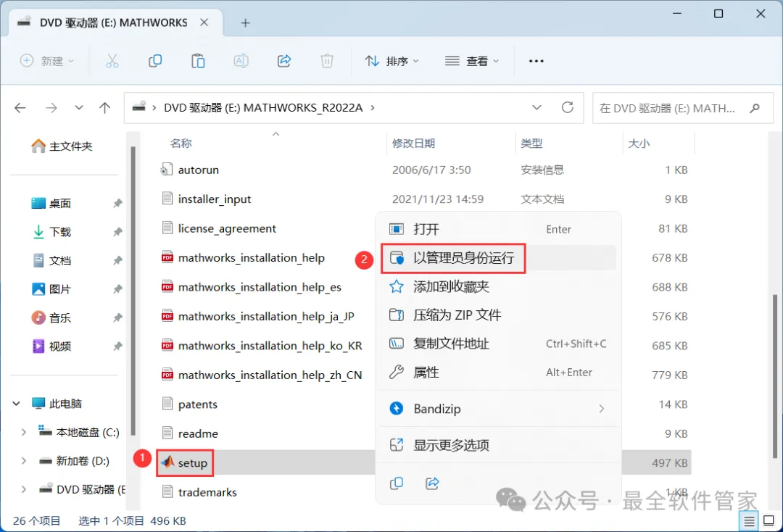Click the Share icon in toolbar

point(284,61)
